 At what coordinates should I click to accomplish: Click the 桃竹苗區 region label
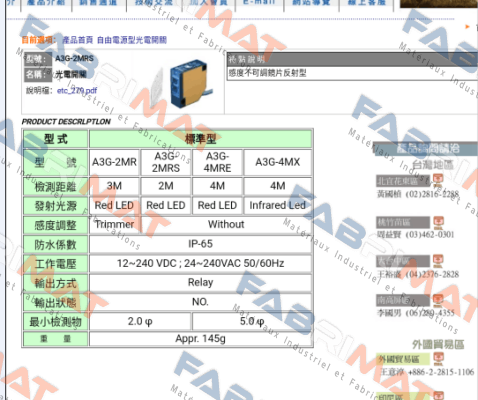pyautogui.click(x=403, y=222)
